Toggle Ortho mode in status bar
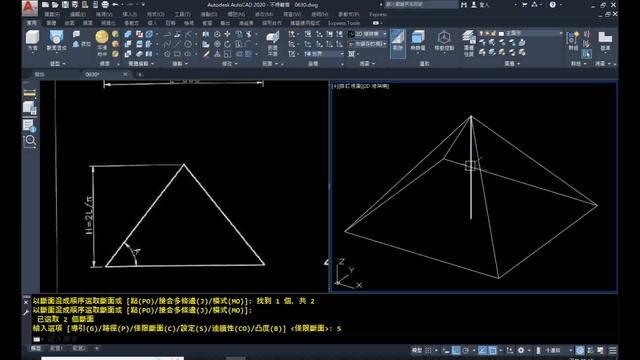640x360 pixels. point(456,350)
